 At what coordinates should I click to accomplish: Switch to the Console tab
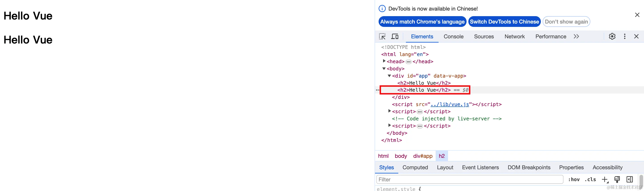tap(454, 37)
